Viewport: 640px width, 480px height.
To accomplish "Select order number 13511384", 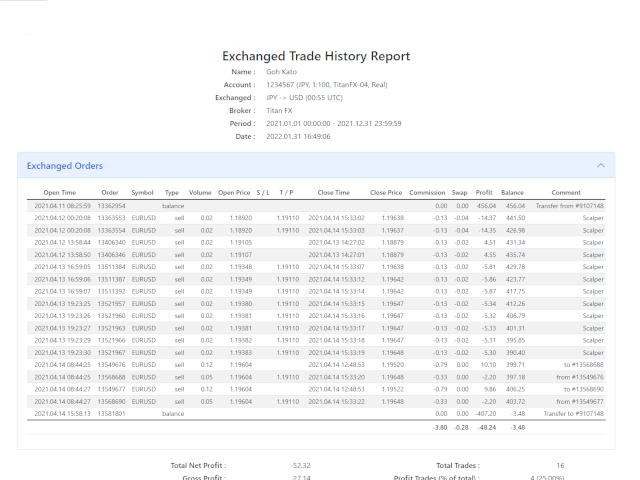I will tap(111, 267).
